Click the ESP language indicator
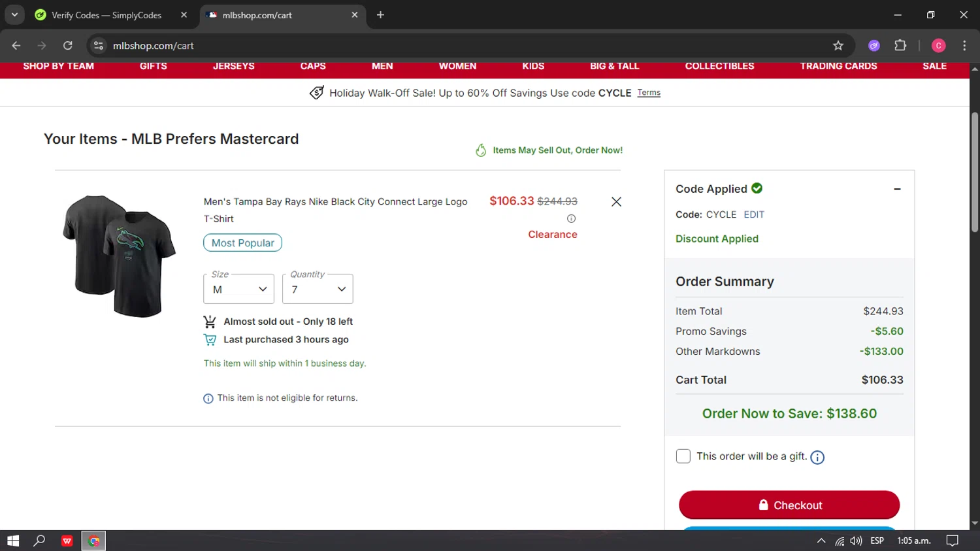 pyautogui.click(x=877, y=541)
